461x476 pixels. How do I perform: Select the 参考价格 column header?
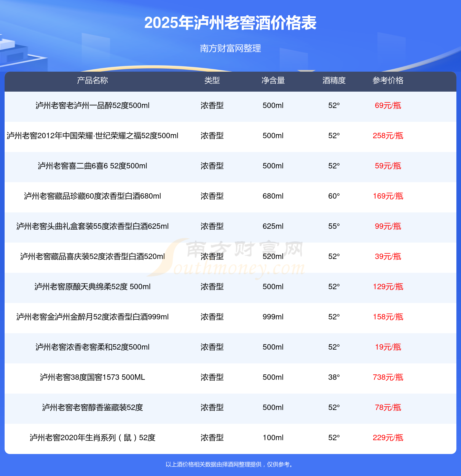(388, 80)
